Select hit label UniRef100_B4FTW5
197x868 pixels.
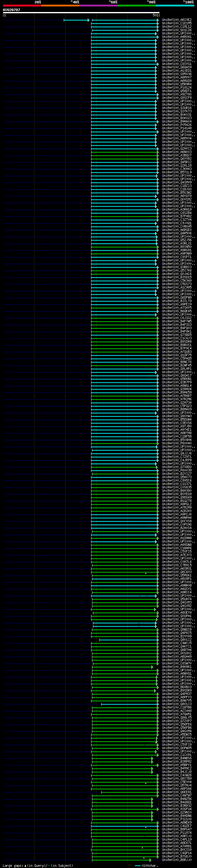177,321
